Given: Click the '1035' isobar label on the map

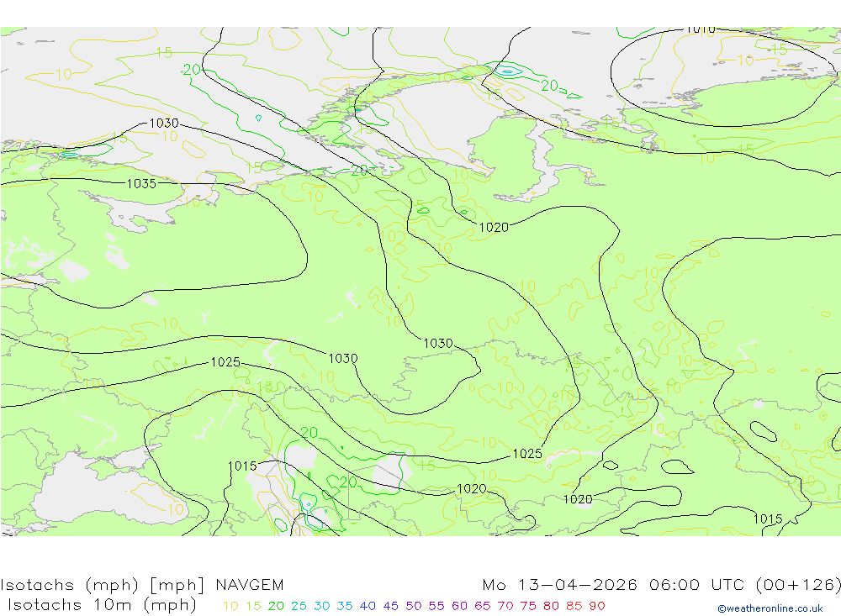Looking at the screenshot, I should (141, 183).
